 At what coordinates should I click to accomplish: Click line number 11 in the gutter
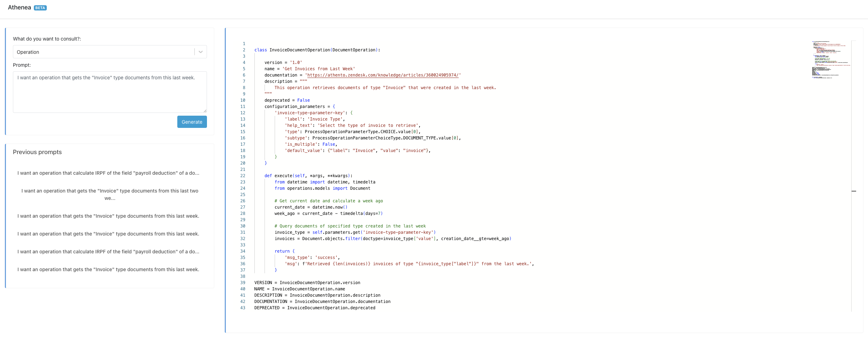[x=243, y=107]
